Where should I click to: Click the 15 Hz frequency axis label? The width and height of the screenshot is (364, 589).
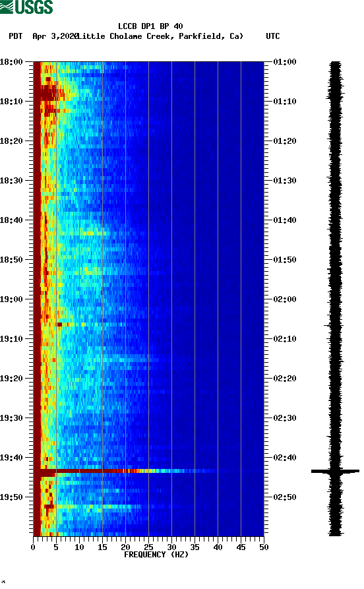click(x=103, y=547)
